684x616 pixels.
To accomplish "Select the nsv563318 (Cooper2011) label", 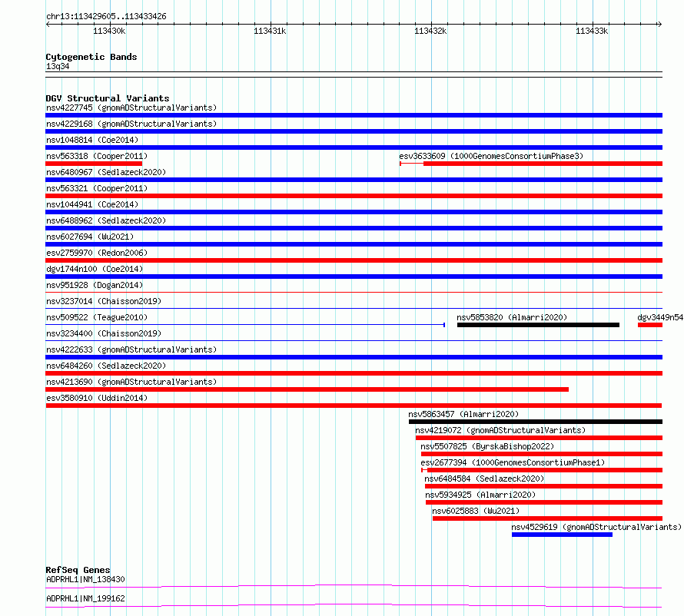I will pyautogui.click(x=97, y=156).
